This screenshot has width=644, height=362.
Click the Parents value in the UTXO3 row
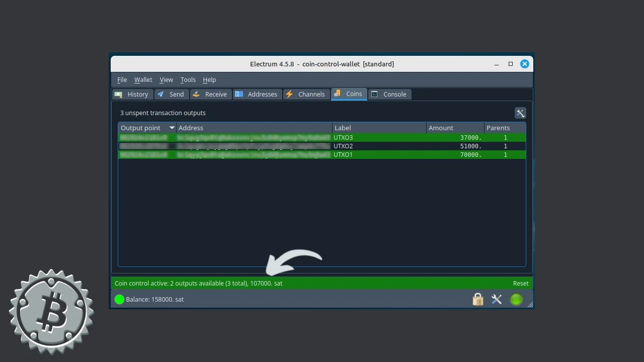505,137
